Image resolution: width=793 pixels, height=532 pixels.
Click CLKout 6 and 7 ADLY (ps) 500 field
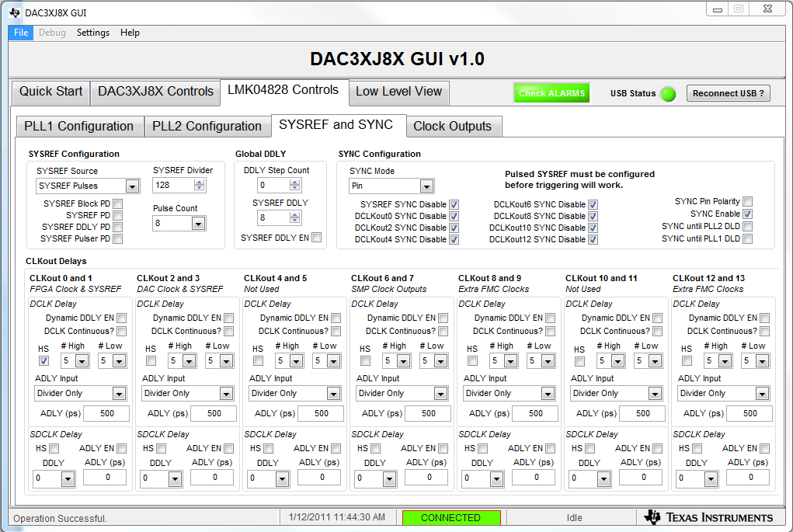click(429, 413)
